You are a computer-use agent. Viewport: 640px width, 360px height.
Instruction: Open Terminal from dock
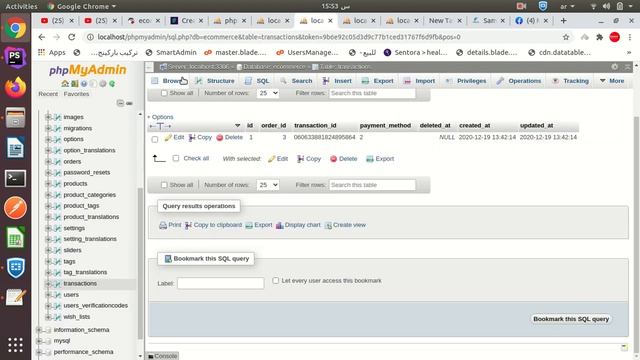tap(16, 178)
